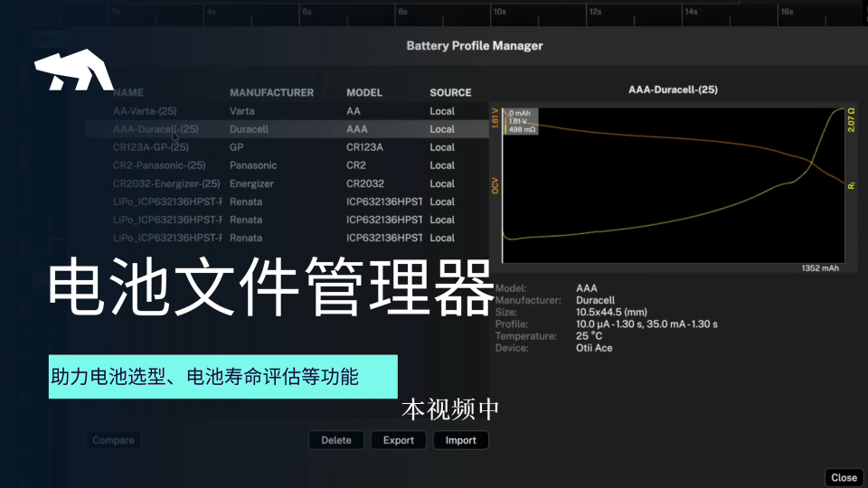Sort profiles by MANUFACTURER column header
Image resolution: width=868 pixels, height=488 pixels.
click(271, 93)
